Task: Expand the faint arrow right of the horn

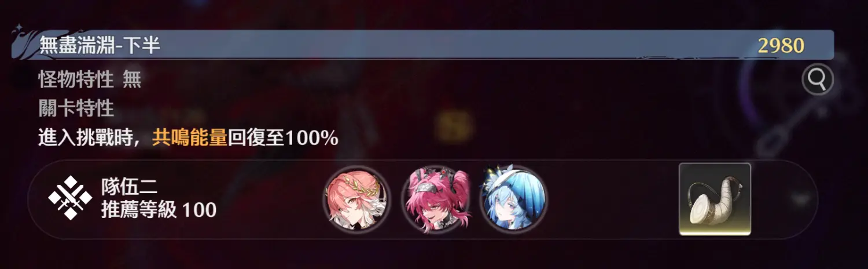Action: [x=801, y=199]
